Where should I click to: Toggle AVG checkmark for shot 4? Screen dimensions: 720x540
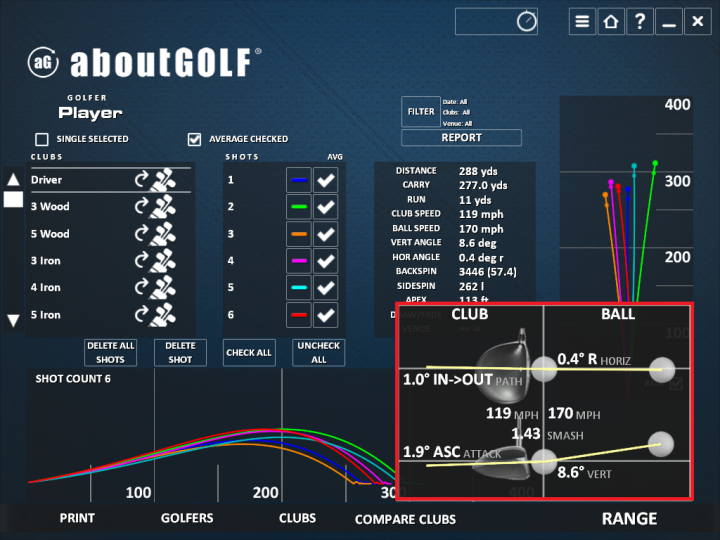[326, 261]
